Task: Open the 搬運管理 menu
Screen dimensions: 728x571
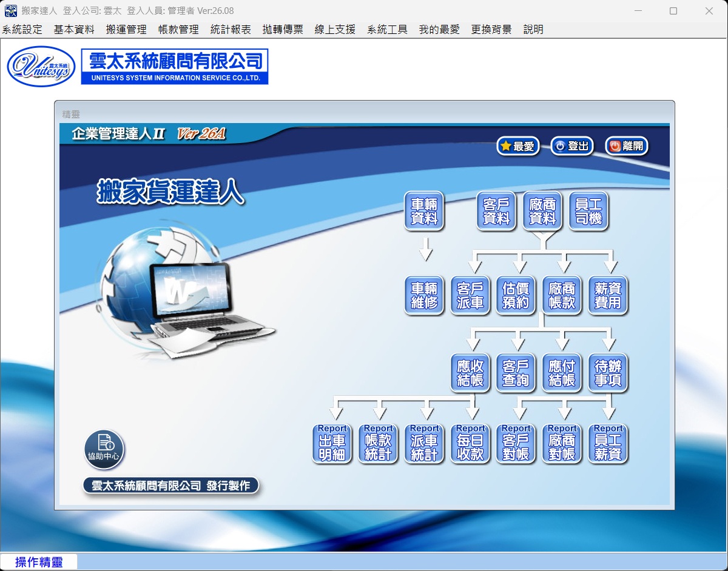Action: coord(126,29)
